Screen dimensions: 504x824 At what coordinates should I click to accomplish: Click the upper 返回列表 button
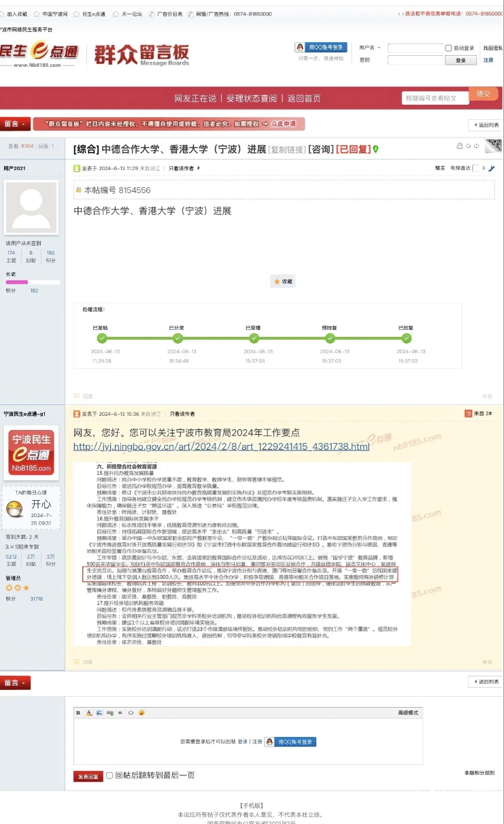point(486,125)
